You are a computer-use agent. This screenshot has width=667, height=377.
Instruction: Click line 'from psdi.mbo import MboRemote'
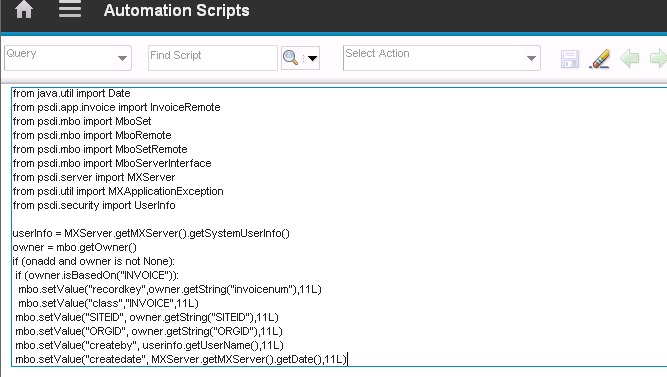(92, 135)
